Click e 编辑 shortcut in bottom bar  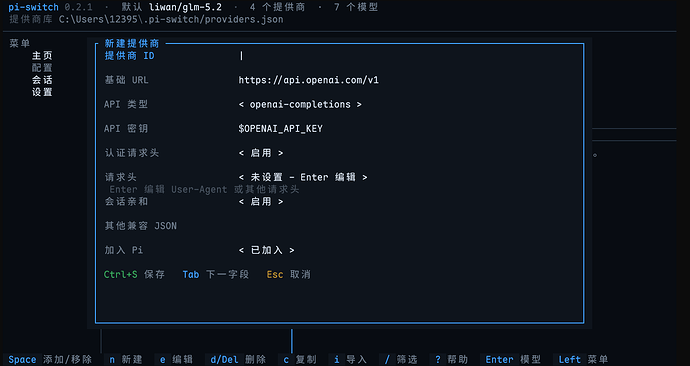176,359
